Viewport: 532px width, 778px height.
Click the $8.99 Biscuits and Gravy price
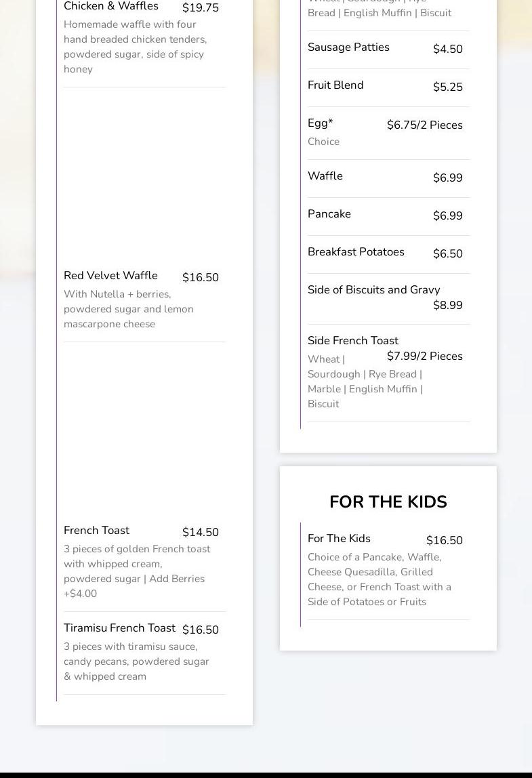447,306
